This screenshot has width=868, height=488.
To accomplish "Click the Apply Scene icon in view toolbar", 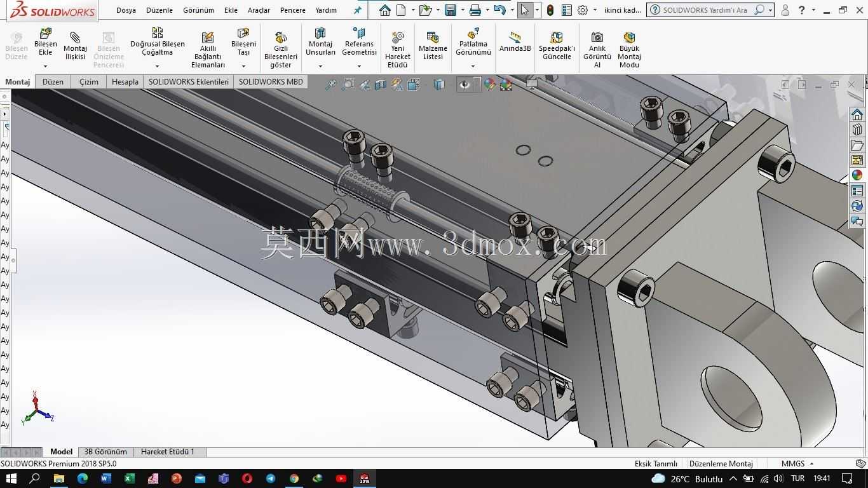I will click(506, 85).
